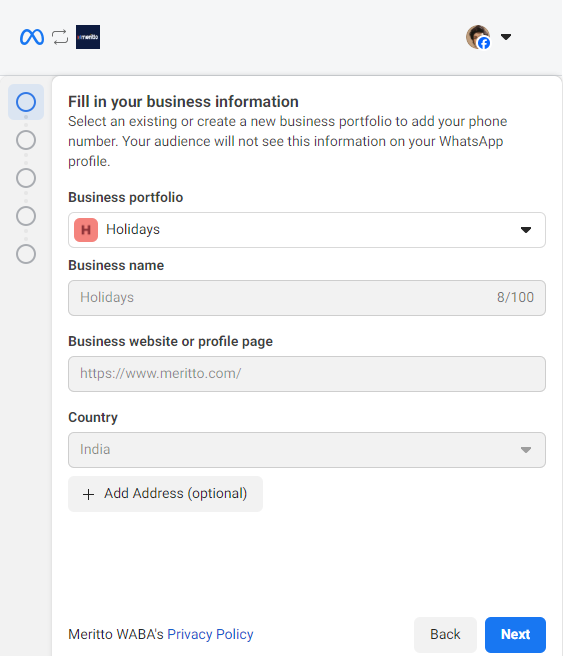Click the sync arrows icon in header
Screen dimensions: 563x656
[x=60, y=37]
